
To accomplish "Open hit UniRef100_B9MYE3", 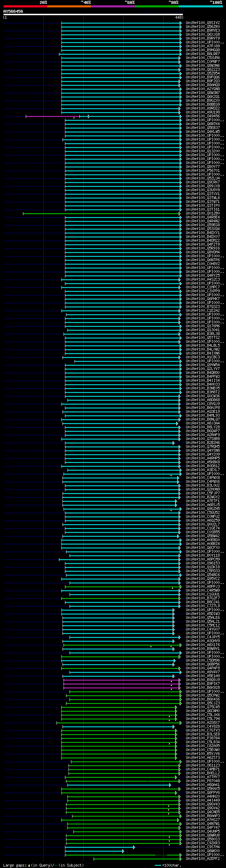I will pos(203,30).
